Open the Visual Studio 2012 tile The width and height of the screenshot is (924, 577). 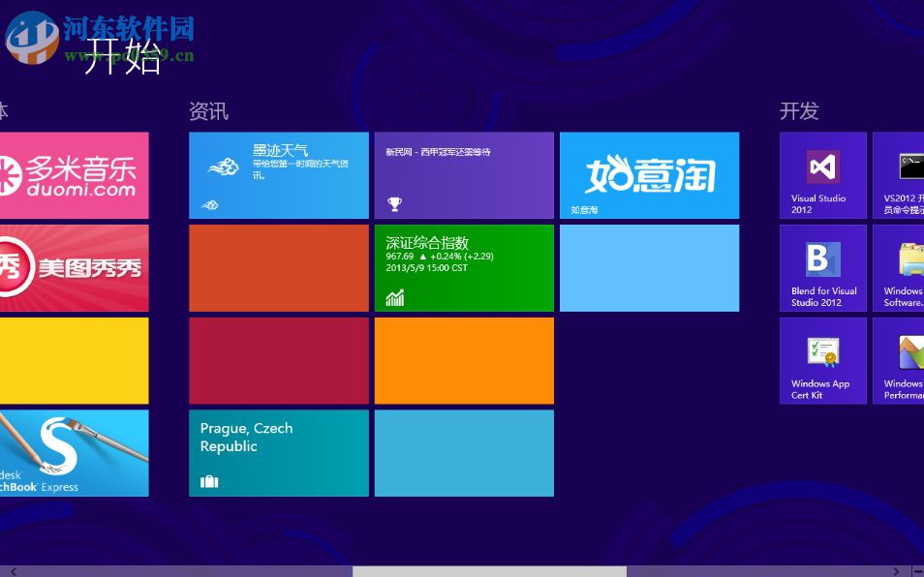[821, 174]
